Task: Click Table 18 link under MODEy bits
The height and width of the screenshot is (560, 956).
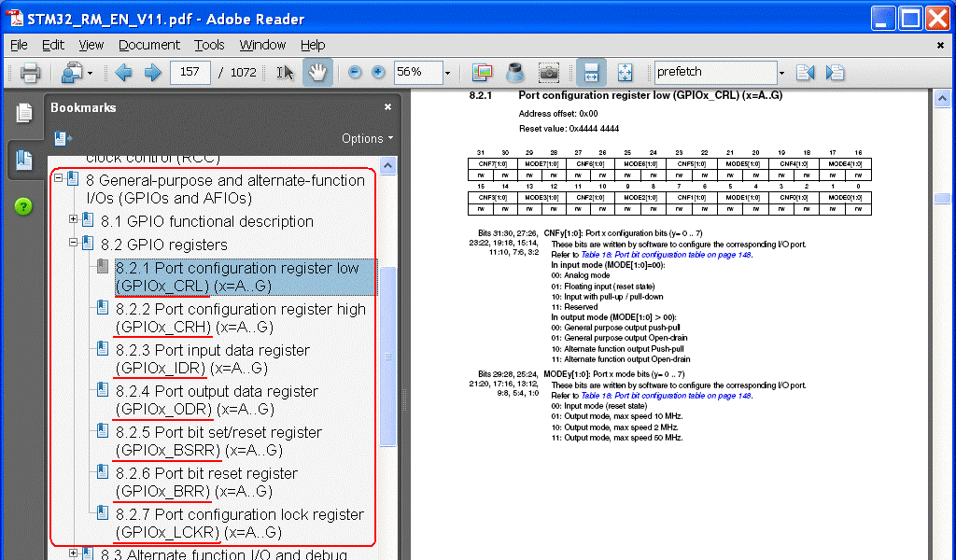Action: [x=666, y=396]
